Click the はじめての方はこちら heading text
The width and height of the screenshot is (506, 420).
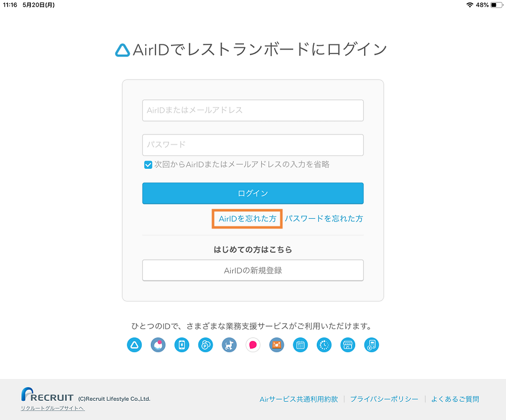252,250
